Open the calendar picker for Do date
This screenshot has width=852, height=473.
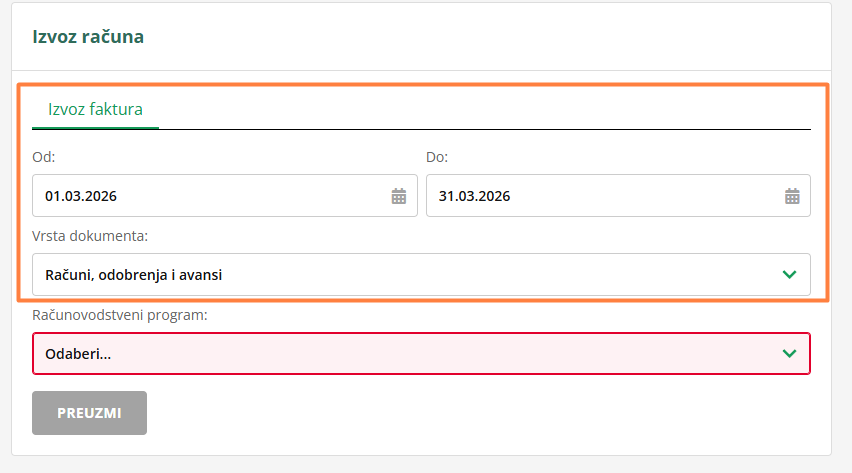pos(792,196)
